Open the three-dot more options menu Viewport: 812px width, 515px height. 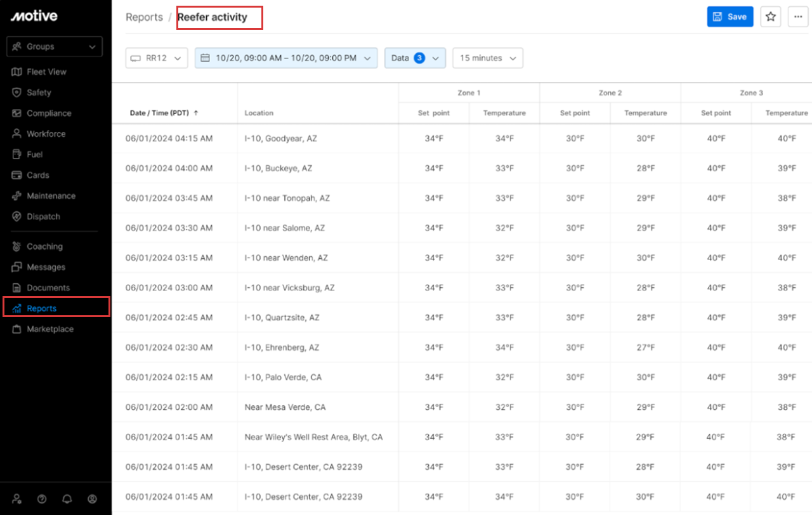pyautogui.click(x=798, y=17)
